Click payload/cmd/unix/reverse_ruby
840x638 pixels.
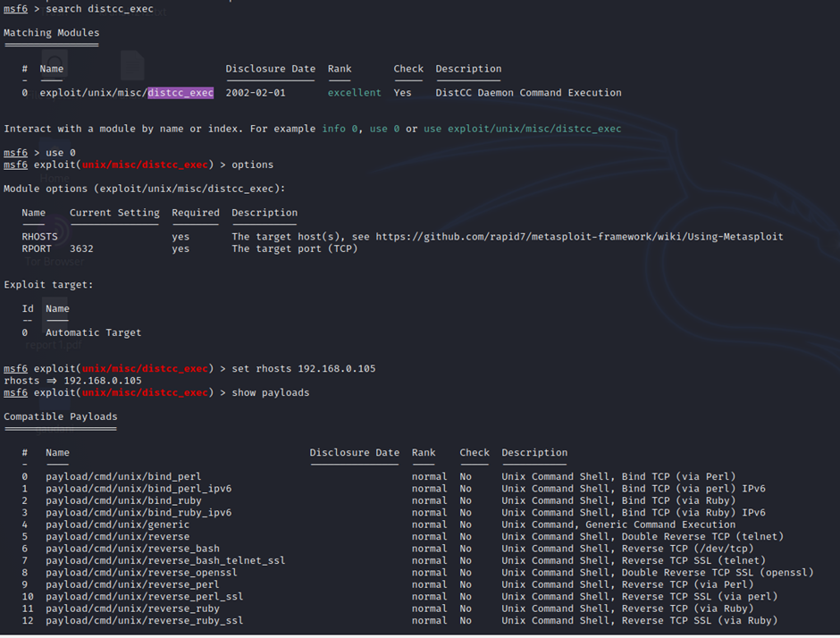[x=132, y=609]
